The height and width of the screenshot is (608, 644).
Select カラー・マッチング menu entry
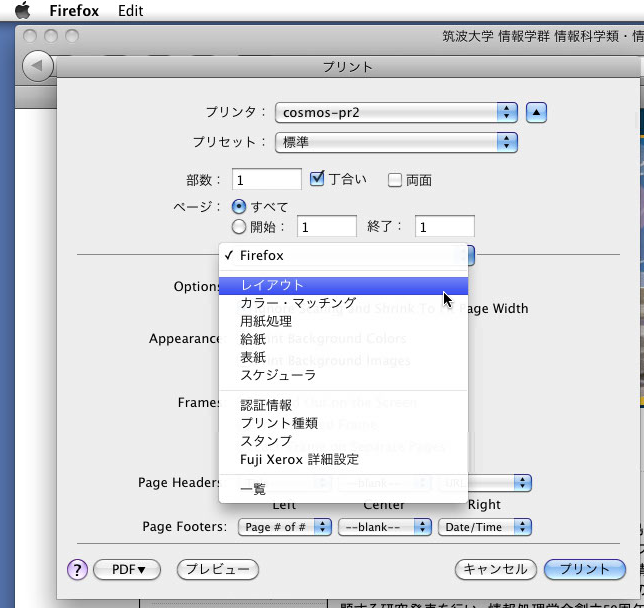[x=343, y=303]
